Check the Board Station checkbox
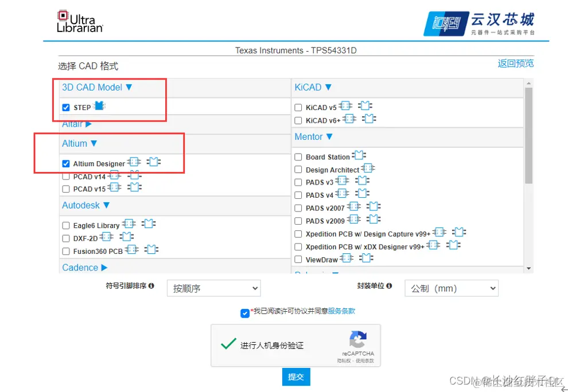This screenshot has width=568, height=392. [x=298, y=156]
